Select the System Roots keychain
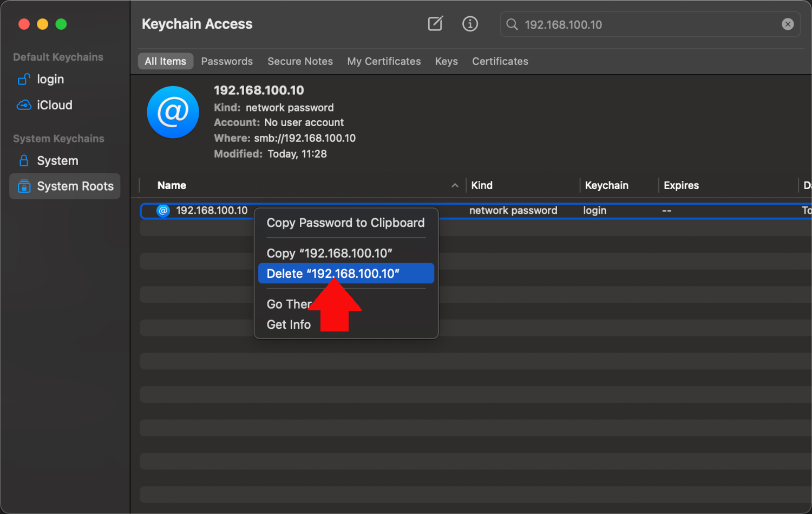The height and width of the screenshot is (514, 812). [x=75, y=186]
